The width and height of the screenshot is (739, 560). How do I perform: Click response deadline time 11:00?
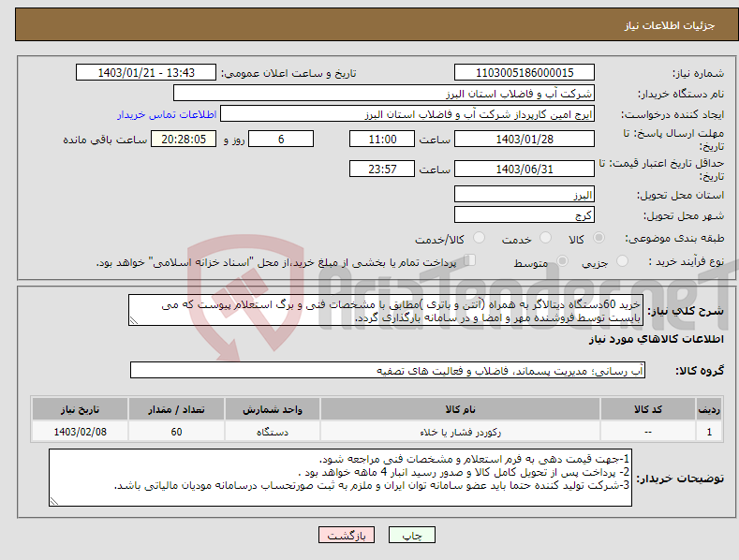382,139
